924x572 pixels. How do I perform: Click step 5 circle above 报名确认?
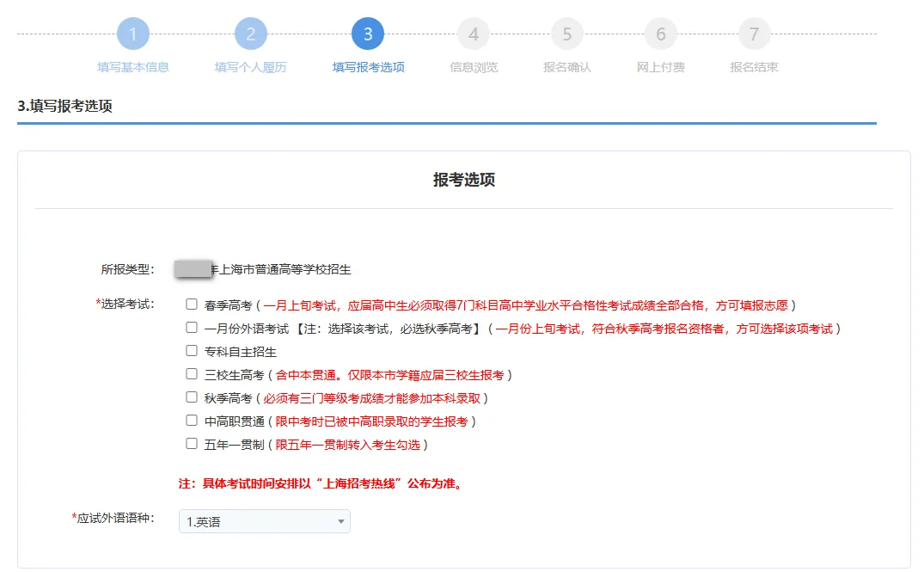coord(567,34)
